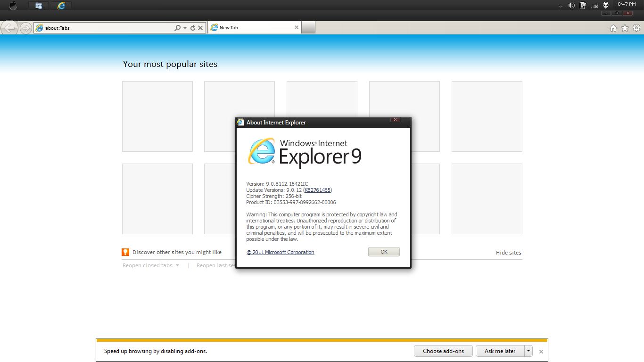Click the refresh icon in address bar
644x362 pixels.
192,28
